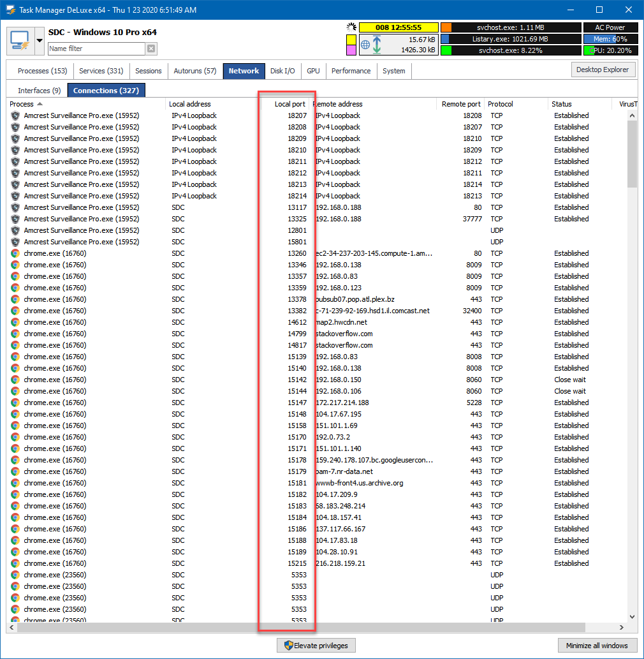This screenshot has height=659, width=644.
Task: Open the Sessions tab
Action: pyautogui.click(x=149, y=71)
